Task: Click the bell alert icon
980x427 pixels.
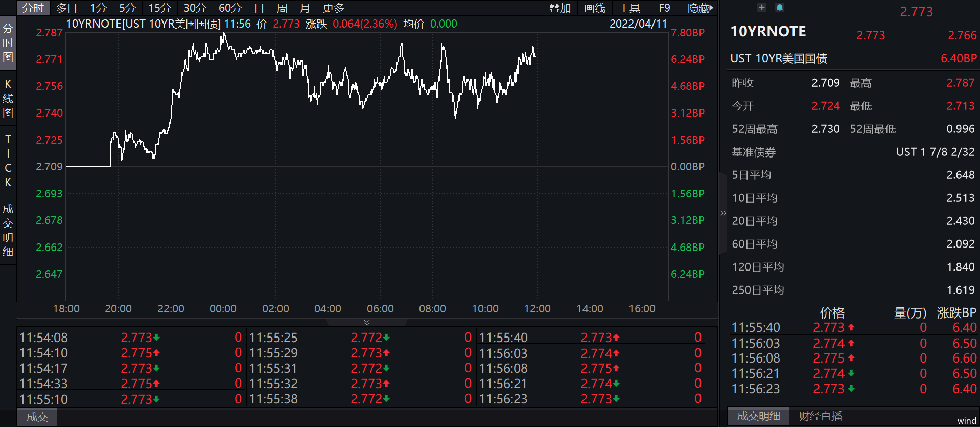Action: click(x=779, y=7)
